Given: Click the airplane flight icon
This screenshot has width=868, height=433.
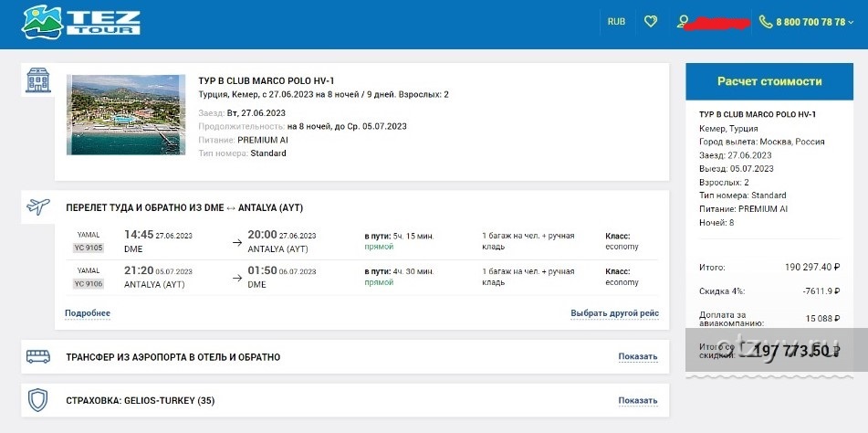Looking at the screenshot, I should (x=38, y=206).
